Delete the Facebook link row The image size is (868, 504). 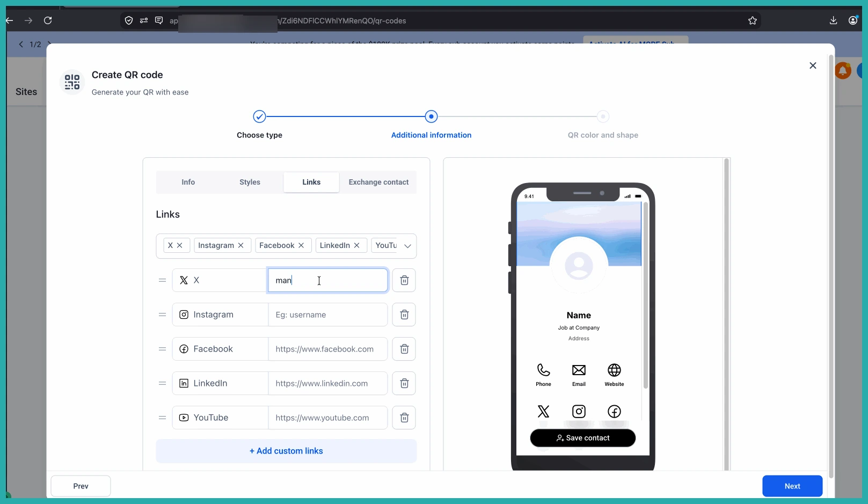click(x=404, y=349)
